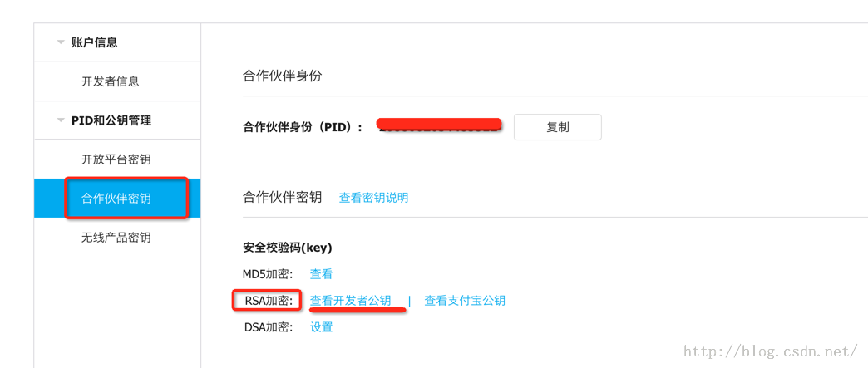Screen dimensions: 868x368
Task: Click 设置 next to DSA加密
Action: (x=321, y=327)
